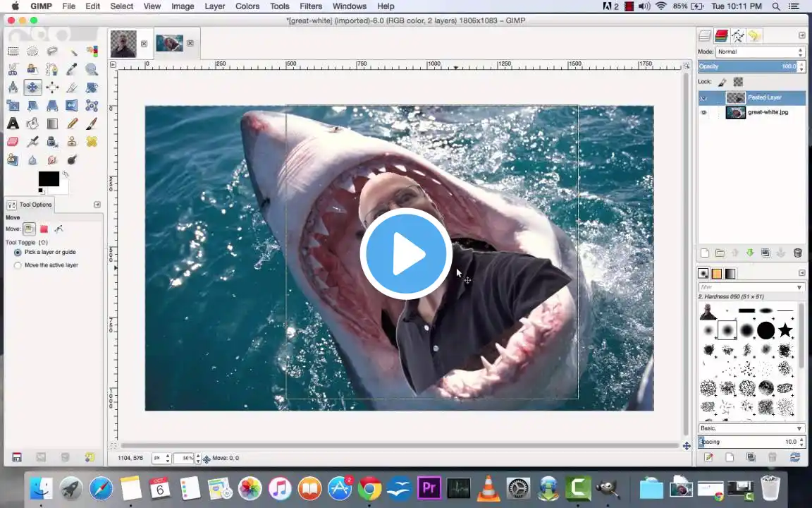Viewport: 812px width, 508px height.
Task: Open the Filters menu
Action: [x=311, y=6]
